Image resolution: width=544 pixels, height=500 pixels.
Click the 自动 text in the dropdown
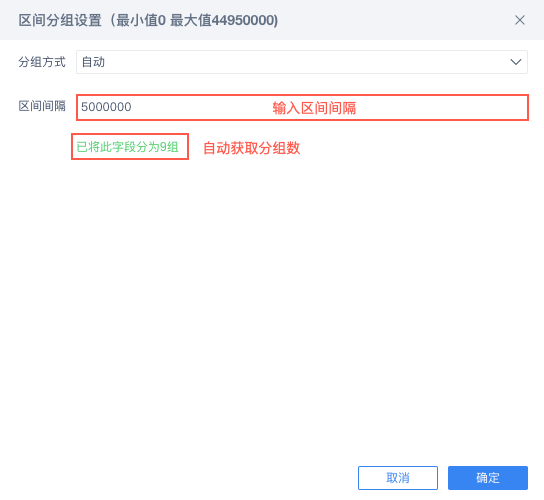[x=93, y=62]
